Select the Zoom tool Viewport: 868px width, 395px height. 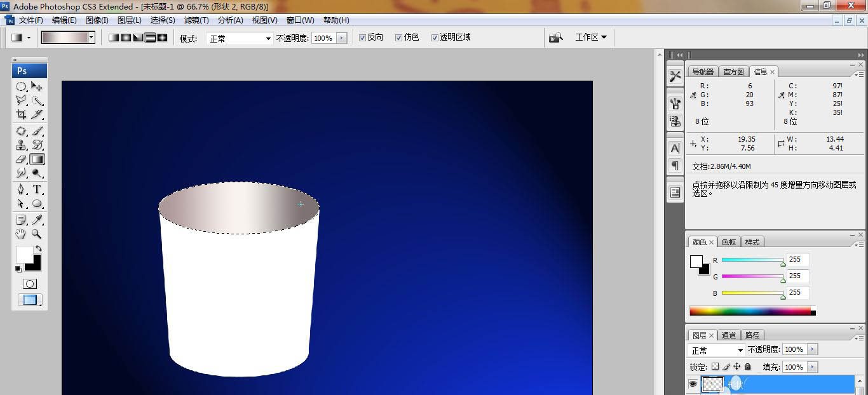tap(37, 234)
